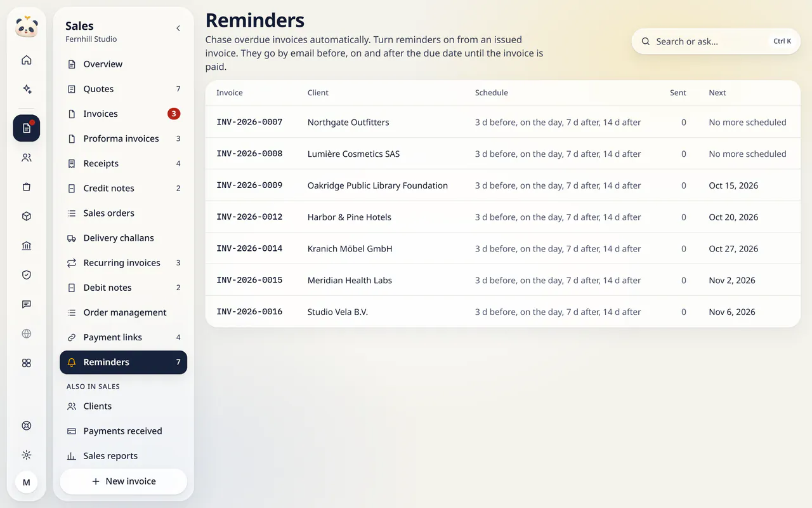Open the Home icon in the rail
The image size is (812, 508).
pyautogui.click(x=27, y=60)
